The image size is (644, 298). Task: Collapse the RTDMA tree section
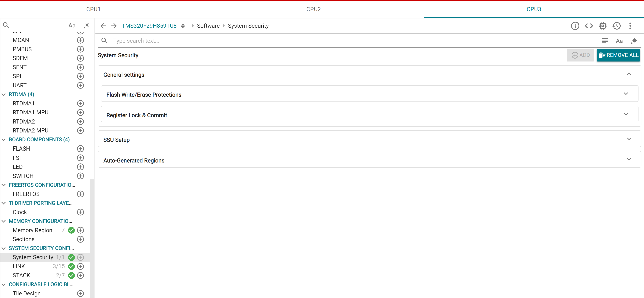(3, 94)
